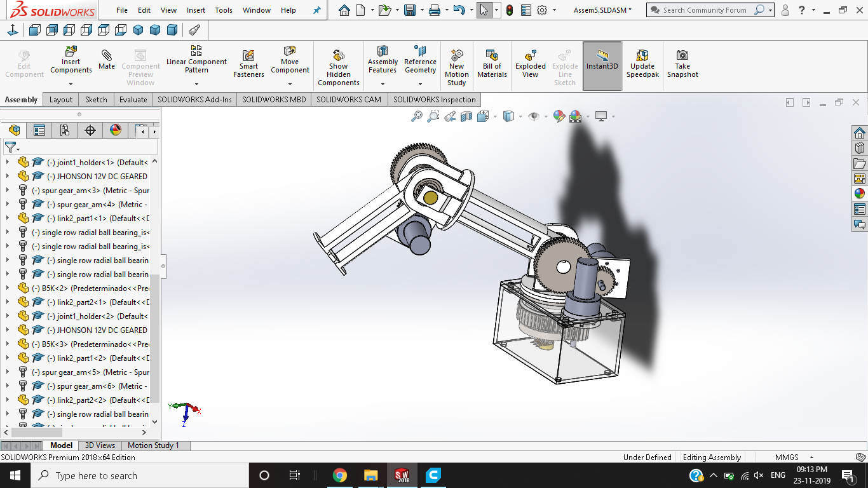The image size is (868, 488).
Task: Select the Mate tool
Action: pos(107,59)
